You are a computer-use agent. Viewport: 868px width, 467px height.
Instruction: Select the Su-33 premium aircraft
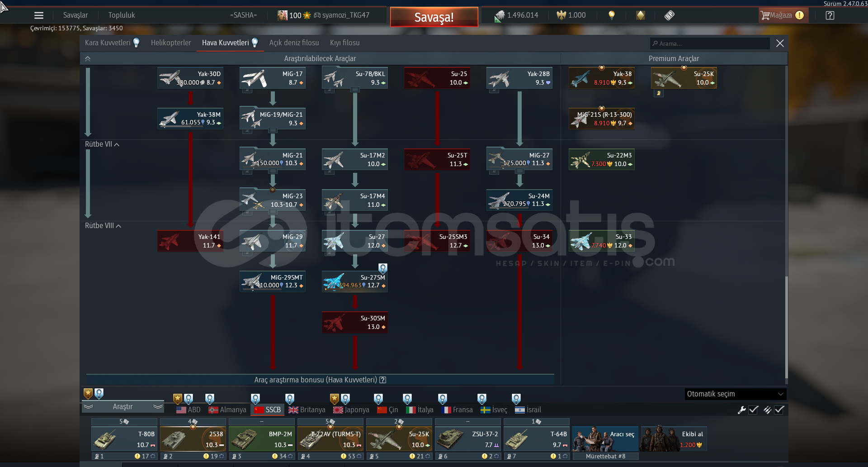coord(602,241)
